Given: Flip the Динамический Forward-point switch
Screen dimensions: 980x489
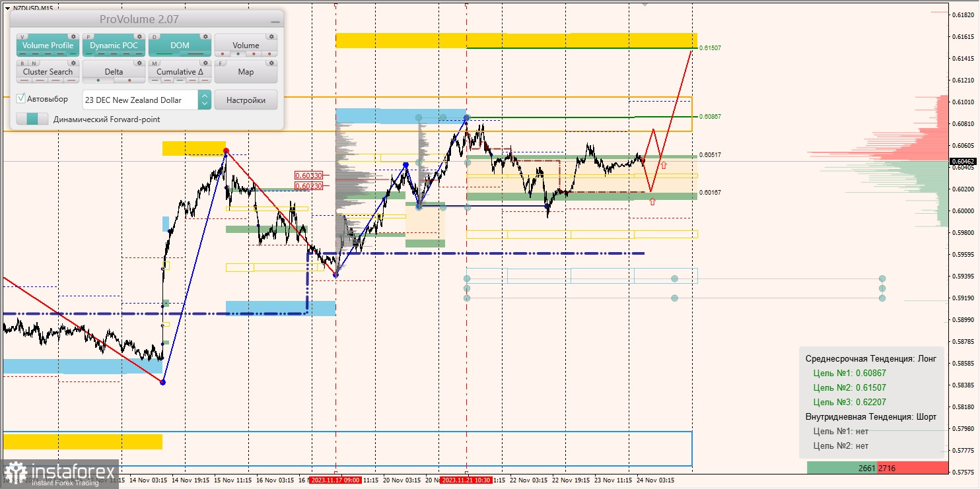Looking at the screenshot, I should point(32,119).
